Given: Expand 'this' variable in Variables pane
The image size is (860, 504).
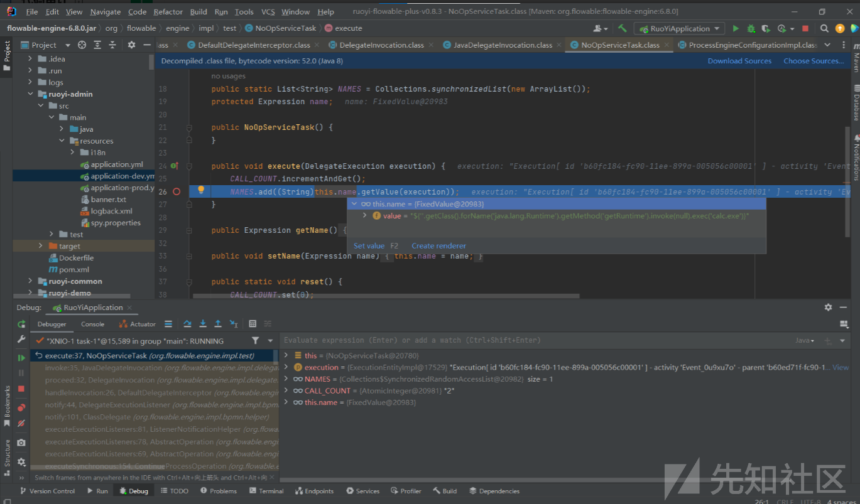Looking at the screenshot, I should (x=286, y=355).
